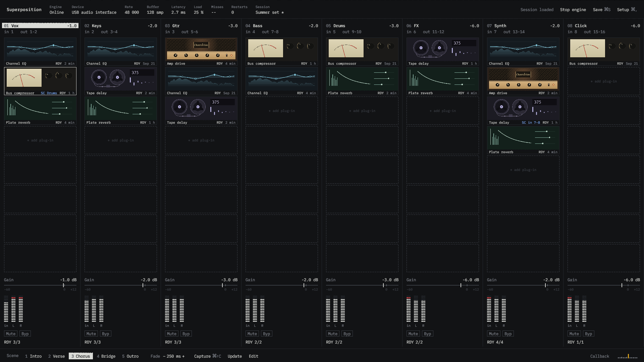
Task: Adjust the Vox gain slider
Action: pos(40,285)
